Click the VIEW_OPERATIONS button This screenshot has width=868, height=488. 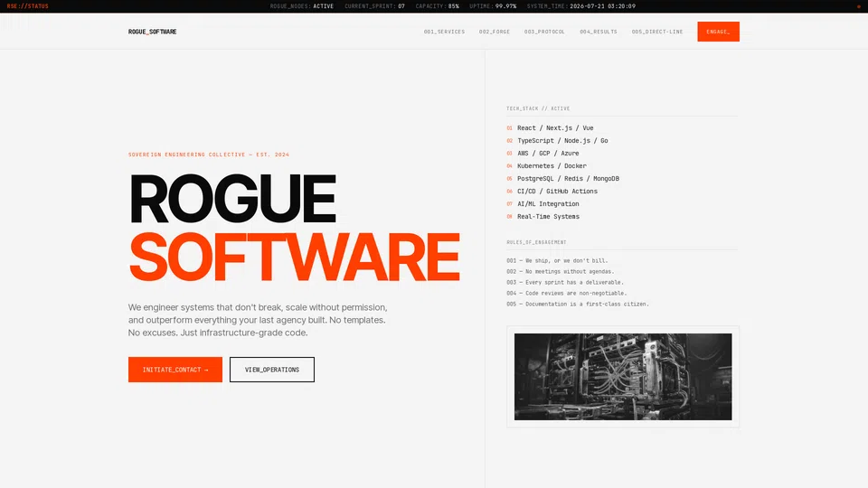[272, 370]
